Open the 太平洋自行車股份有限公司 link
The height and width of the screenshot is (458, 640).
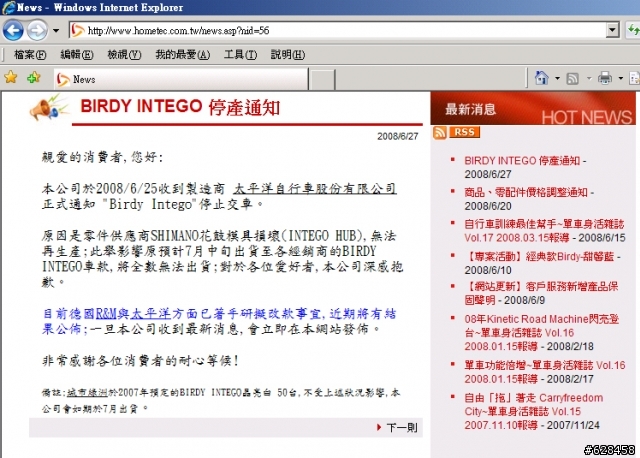(x=315, y=189)
